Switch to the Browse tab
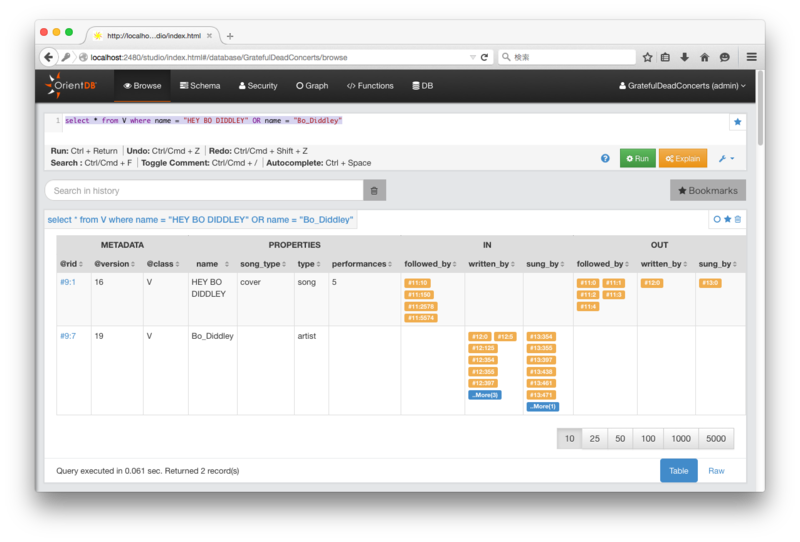 pyautogui.click(x=142, y=86)
